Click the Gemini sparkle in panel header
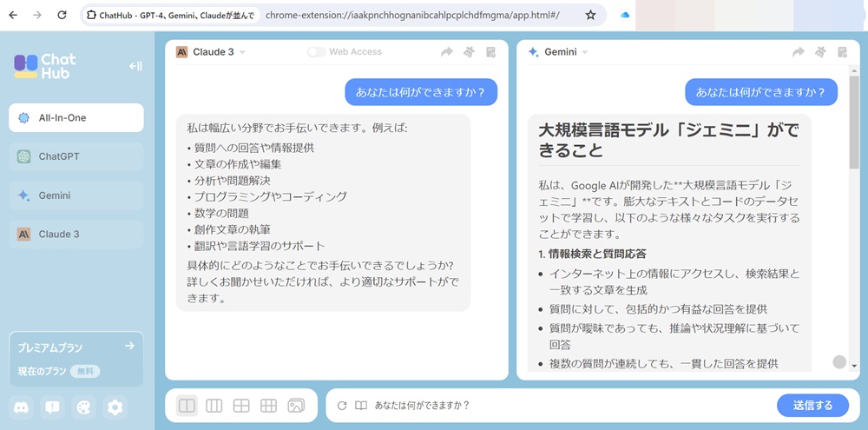This screenshot has height=430, width=868. (533, 52)
